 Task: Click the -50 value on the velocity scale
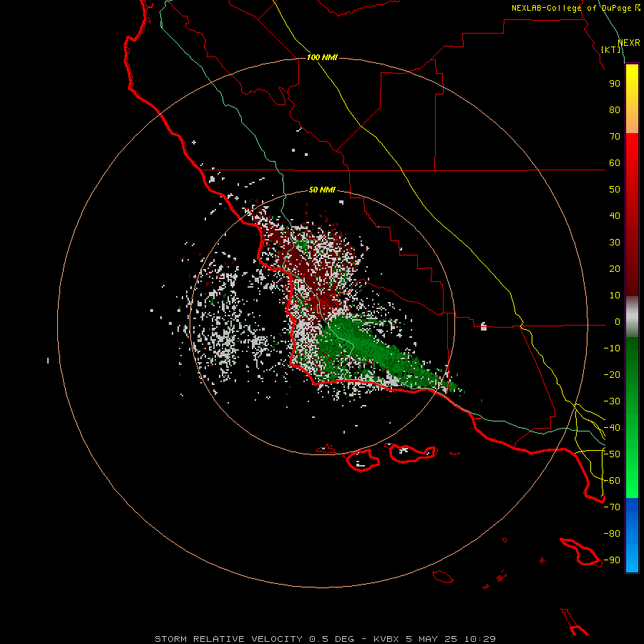pyautogui.click(x=612, y=454)
